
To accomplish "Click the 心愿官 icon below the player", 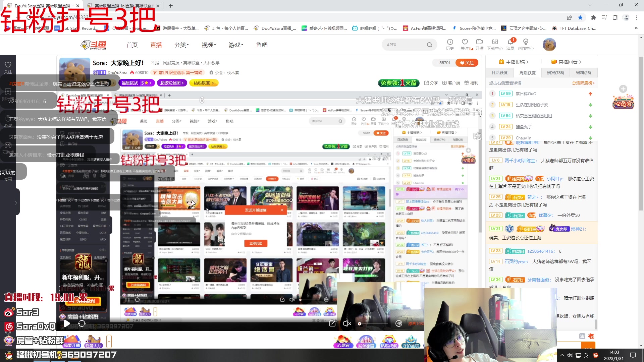I will click(343, 342).
